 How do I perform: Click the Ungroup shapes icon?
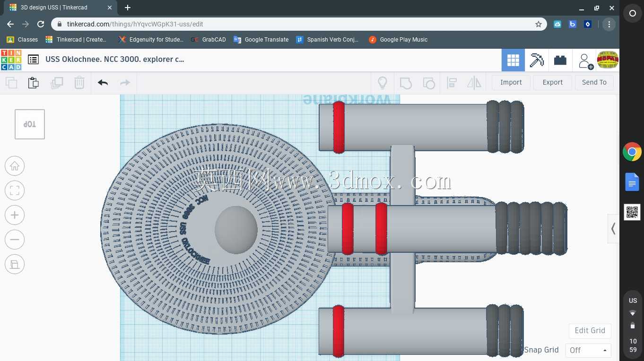click(429, 83)
